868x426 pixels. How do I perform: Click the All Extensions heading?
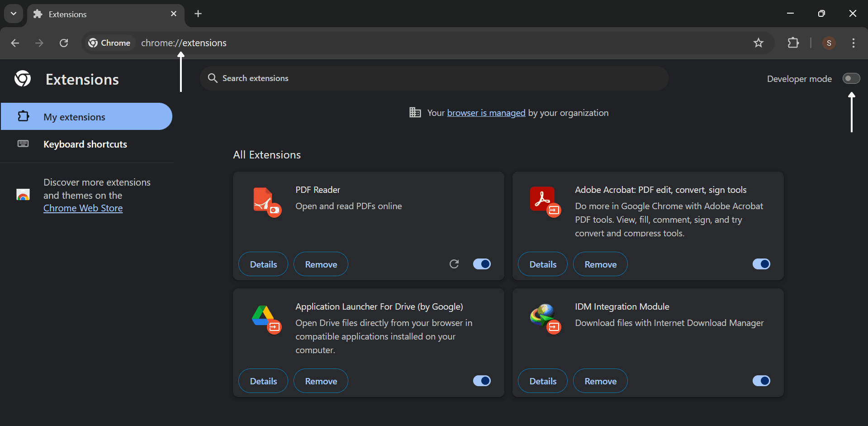[x=267, y=155]
